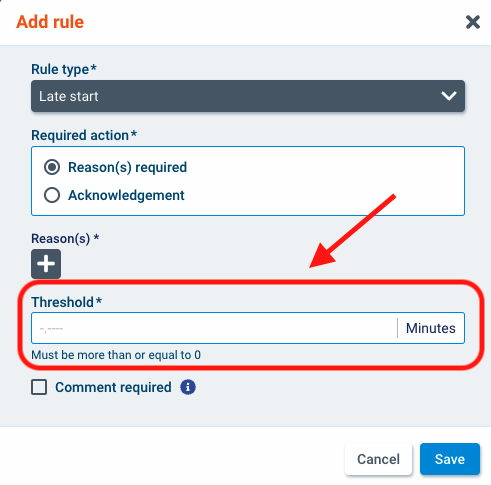Click the Reason(s) section label

tap(65, 239)
